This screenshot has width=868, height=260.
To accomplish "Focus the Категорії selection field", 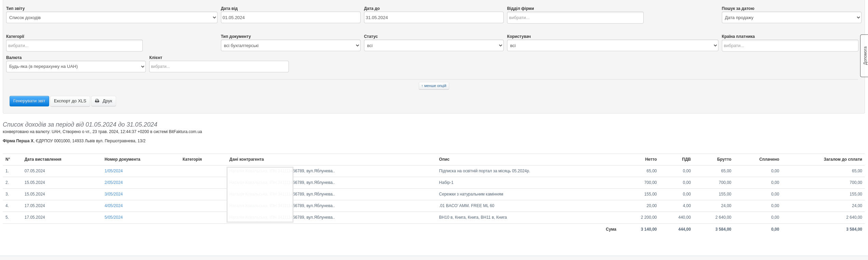I will coord(74,46).
